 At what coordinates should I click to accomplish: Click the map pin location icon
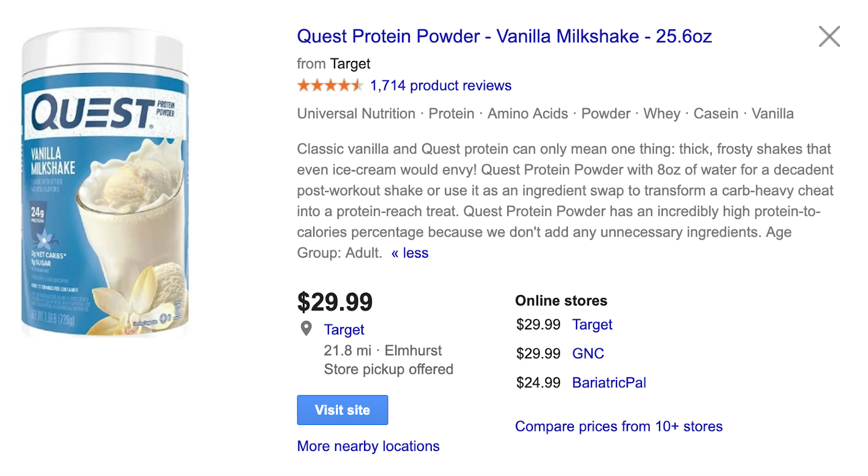tap(307, 328)
